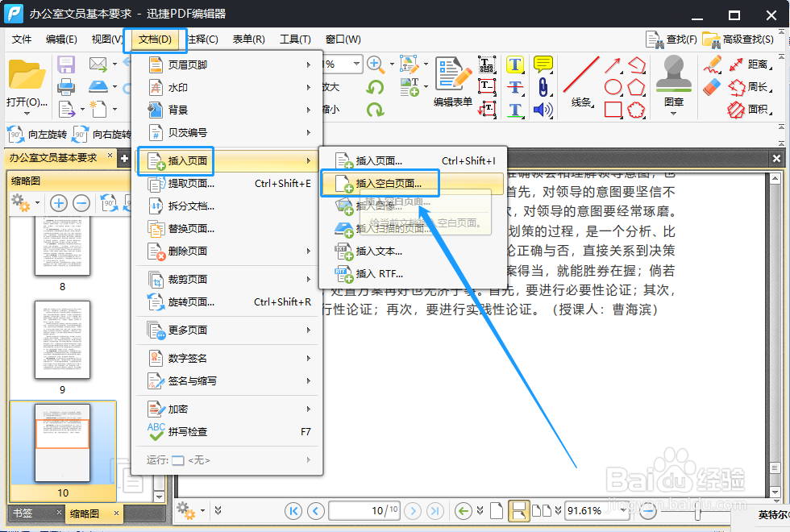Screen dimensions: 790x532
Task: Click the email envelope icon
Action: (x=98, y=64)
